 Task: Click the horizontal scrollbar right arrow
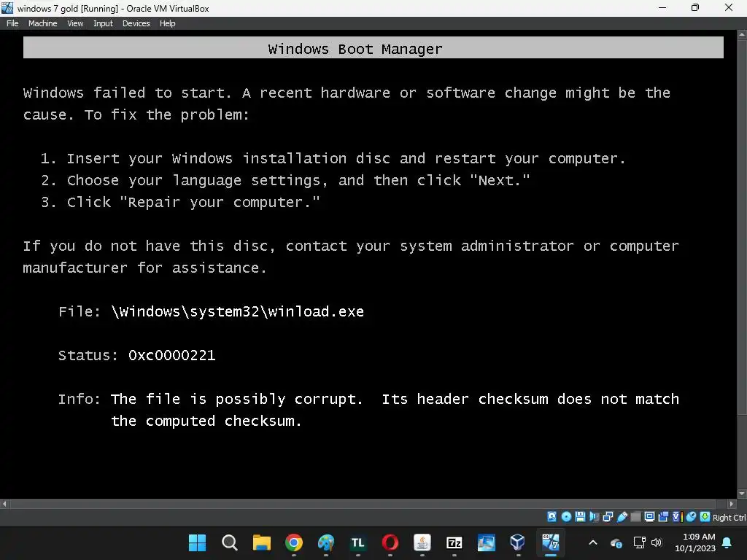(x=732, y=503)
